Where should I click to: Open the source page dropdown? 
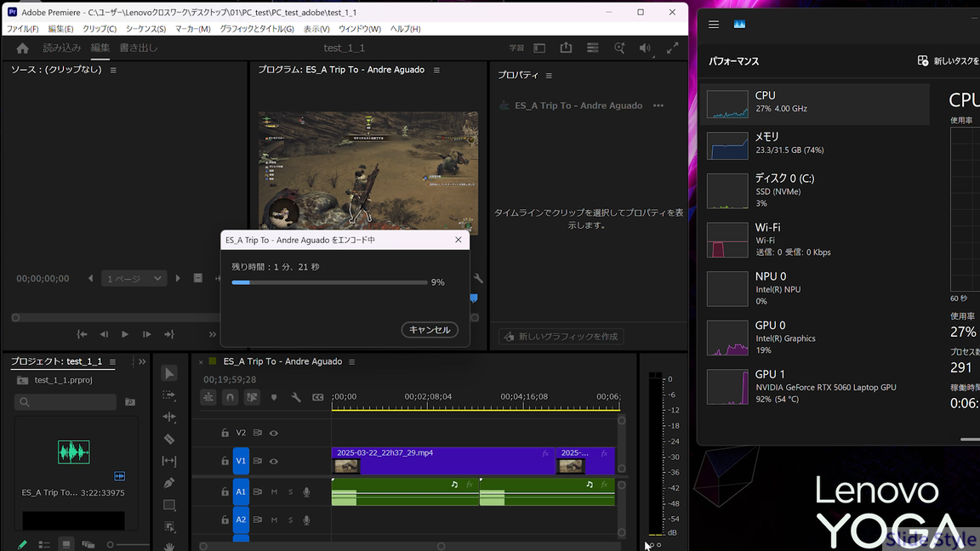134,279
